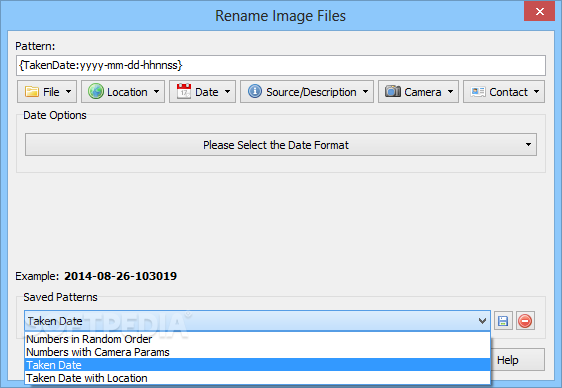
Task: Collapse the Saved Patterns combo box chevron
Action: [482, 321]
